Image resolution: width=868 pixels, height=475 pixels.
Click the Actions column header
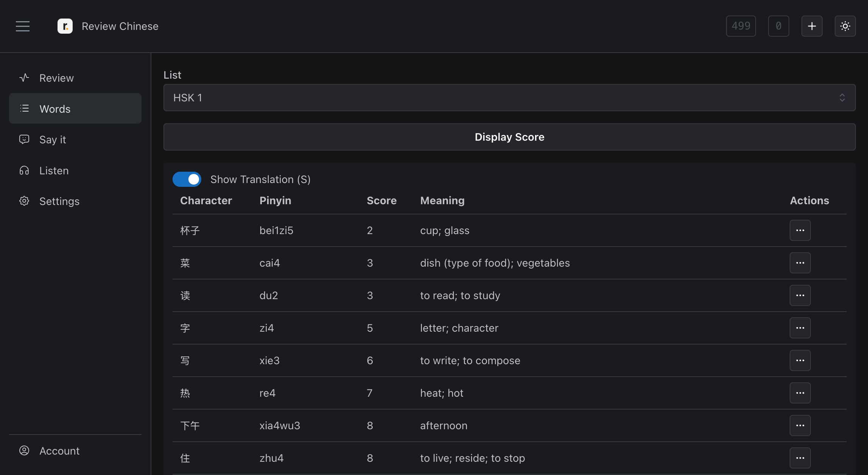point(809,200)
